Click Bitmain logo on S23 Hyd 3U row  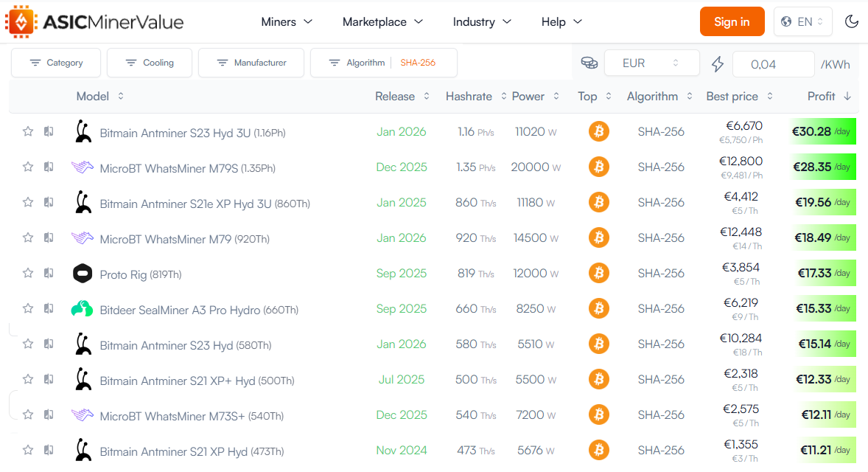[83, 131]
